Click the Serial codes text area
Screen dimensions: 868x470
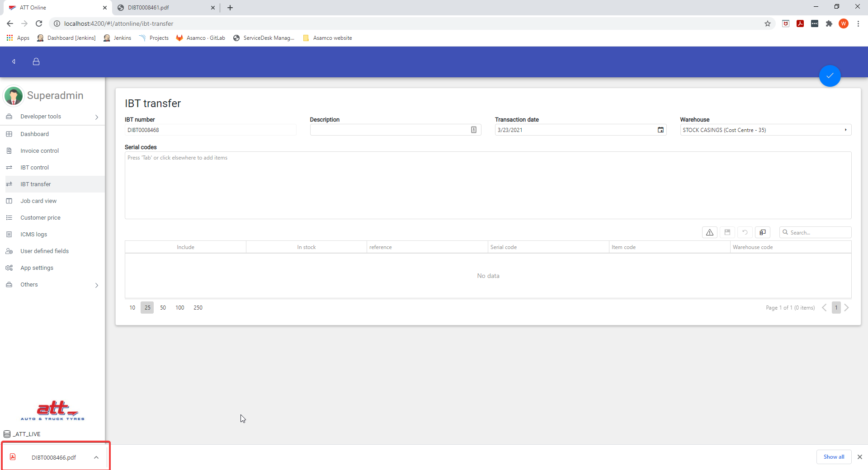(488, 185)
